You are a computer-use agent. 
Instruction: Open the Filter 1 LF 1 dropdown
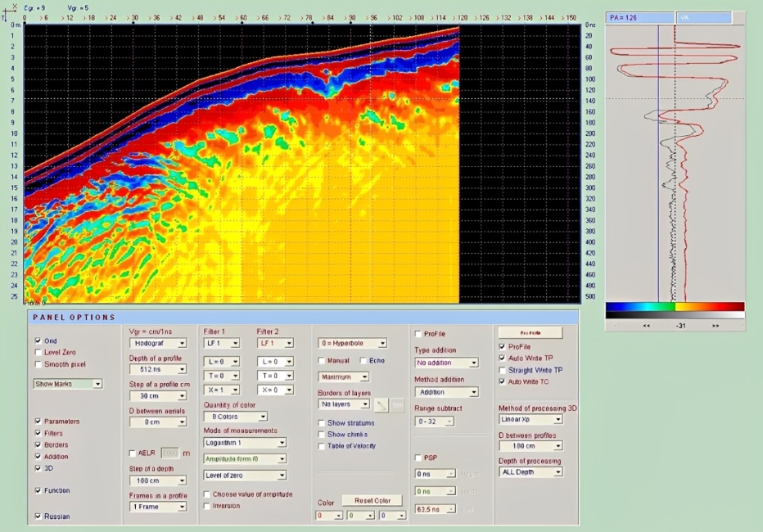(221, 343)
